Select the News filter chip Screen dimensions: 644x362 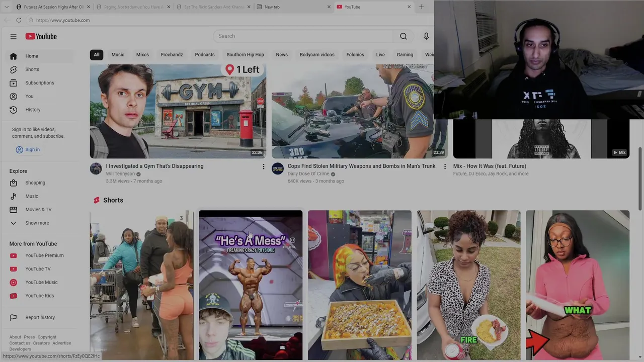pyautogui.click(x=282, y=55)
